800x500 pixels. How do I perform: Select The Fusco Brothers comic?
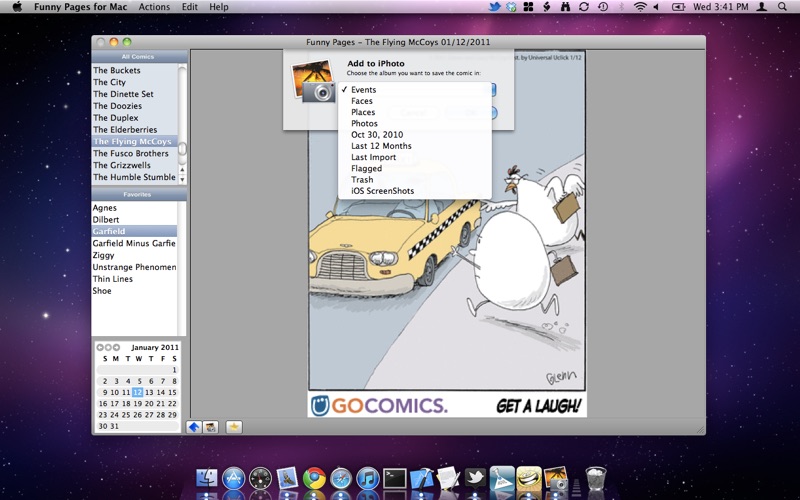tap(135, 153)
